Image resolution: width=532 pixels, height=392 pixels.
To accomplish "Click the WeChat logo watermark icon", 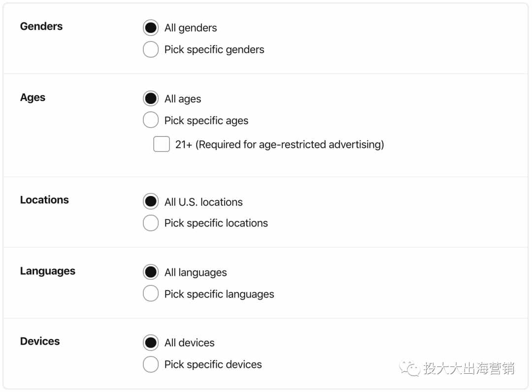I will coord(409,368).
